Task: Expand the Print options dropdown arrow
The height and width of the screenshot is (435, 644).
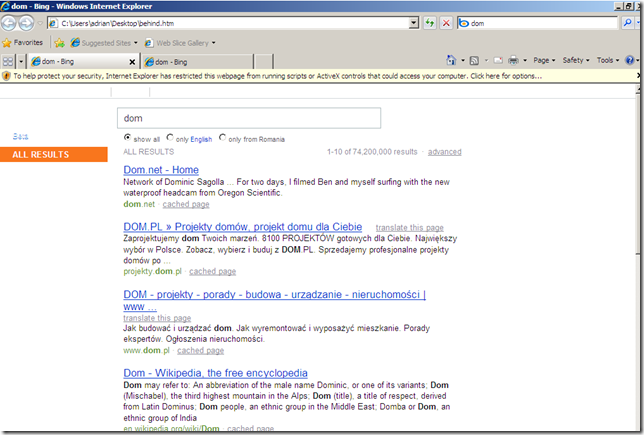Action: tap(525, 60)
